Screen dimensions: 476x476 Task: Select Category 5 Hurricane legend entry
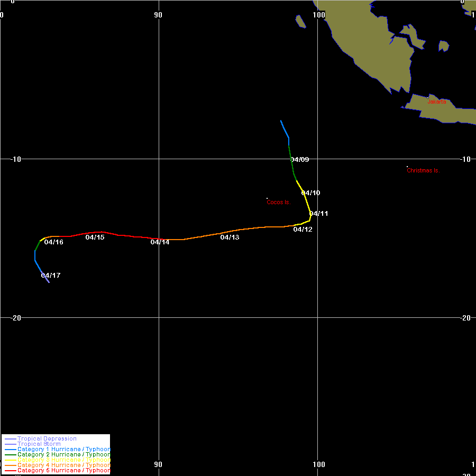63,470
